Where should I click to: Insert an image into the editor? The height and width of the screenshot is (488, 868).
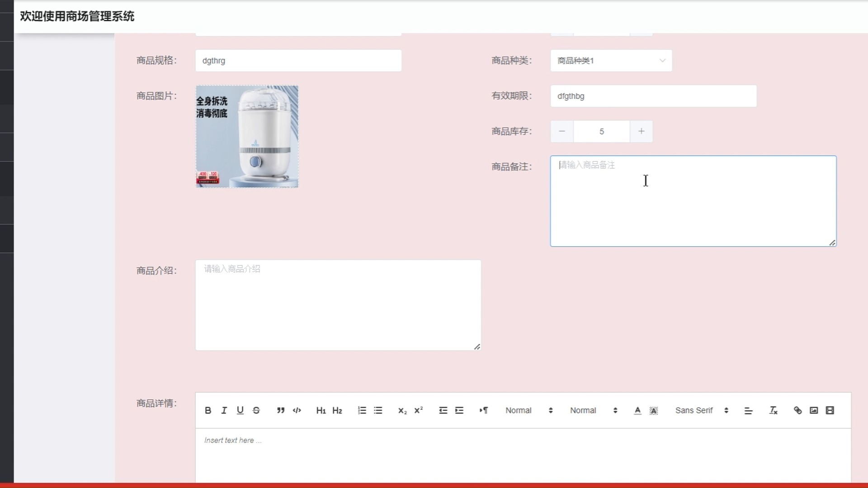point(814,410)
